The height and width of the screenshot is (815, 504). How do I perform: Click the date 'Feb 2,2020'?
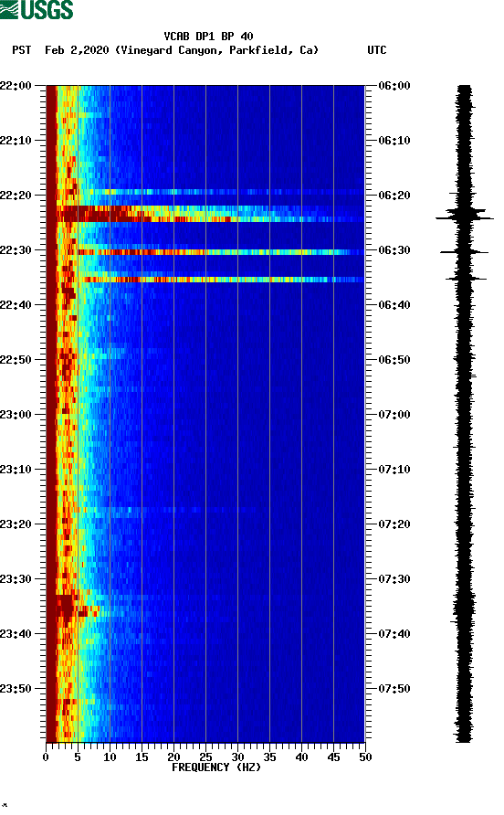[77, 50]
